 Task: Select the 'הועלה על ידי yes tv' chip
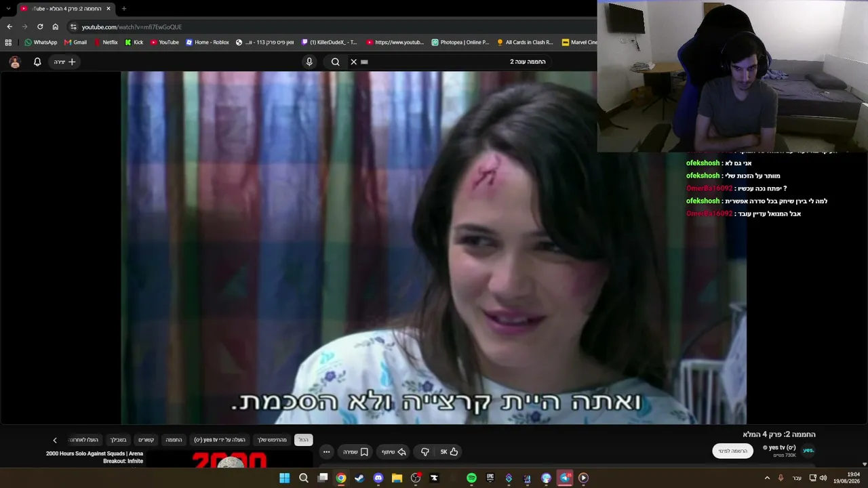click(x=220, y=440)
